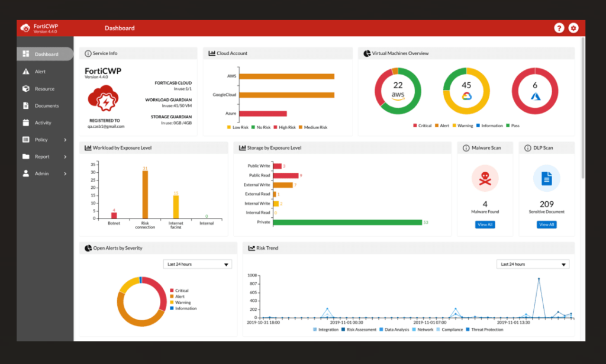The height and width of the screenshot is (364, 606).
Task: Select the AWS donut chart with 22
Action: [x=398, y=91]
